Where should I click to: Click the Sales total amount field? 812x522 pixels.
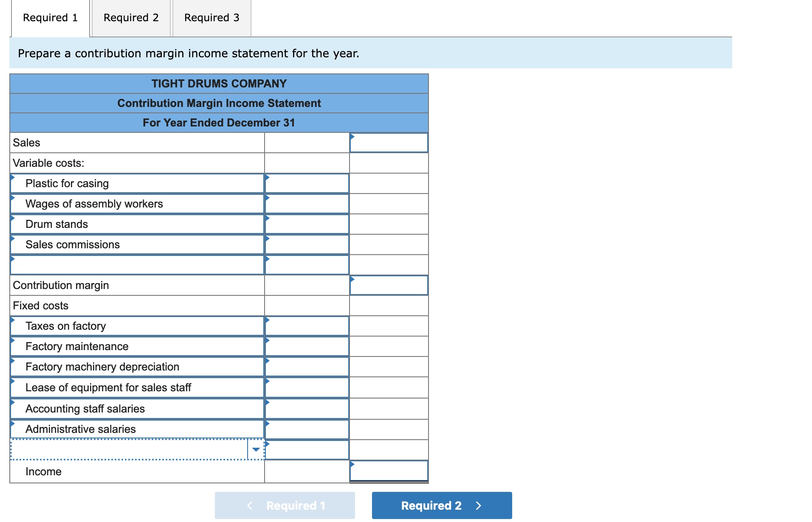[x=389, y=143]
